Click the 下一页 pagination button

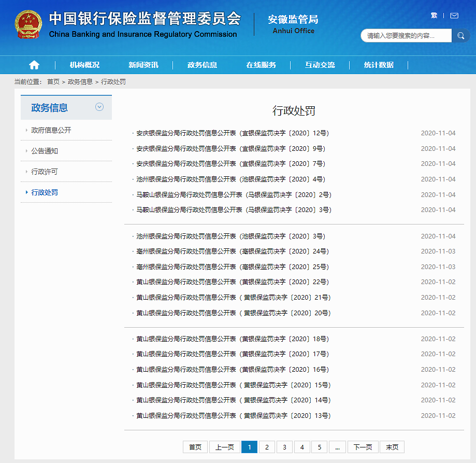click(x=363, y=446)
